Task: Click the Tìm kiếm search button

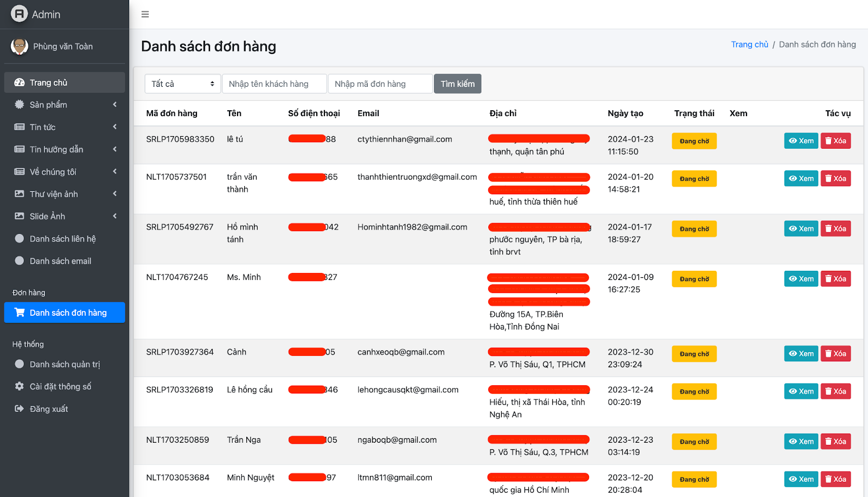Action: click(x=457, y=84)
